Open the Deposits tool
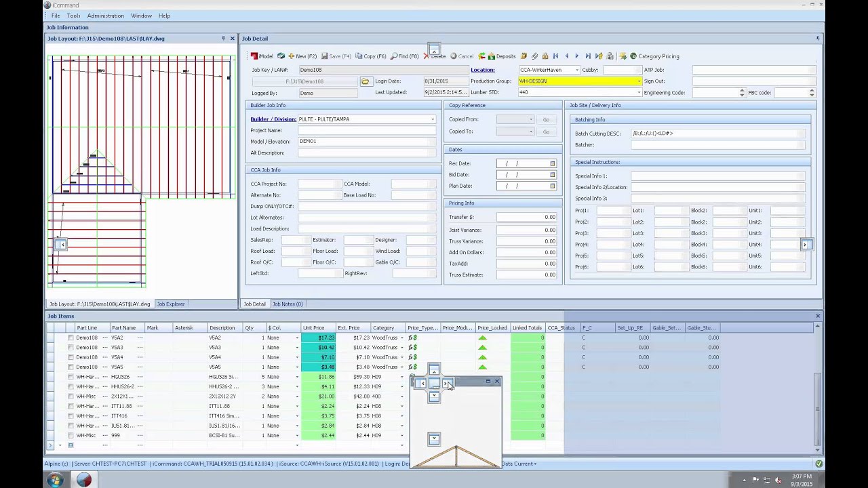This screenshot has width=868, height=488. (501, 56)
